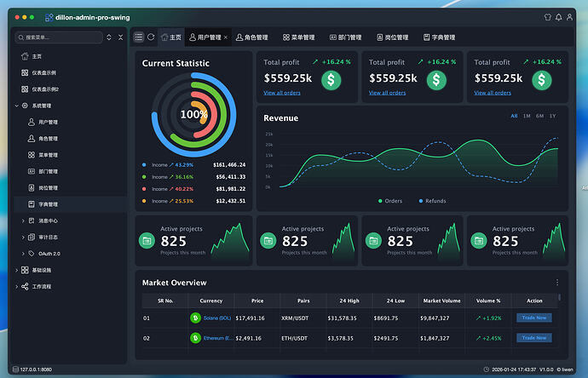
Task: Click the Market Overview table scrollbar
Action: (x=560, y=297)
